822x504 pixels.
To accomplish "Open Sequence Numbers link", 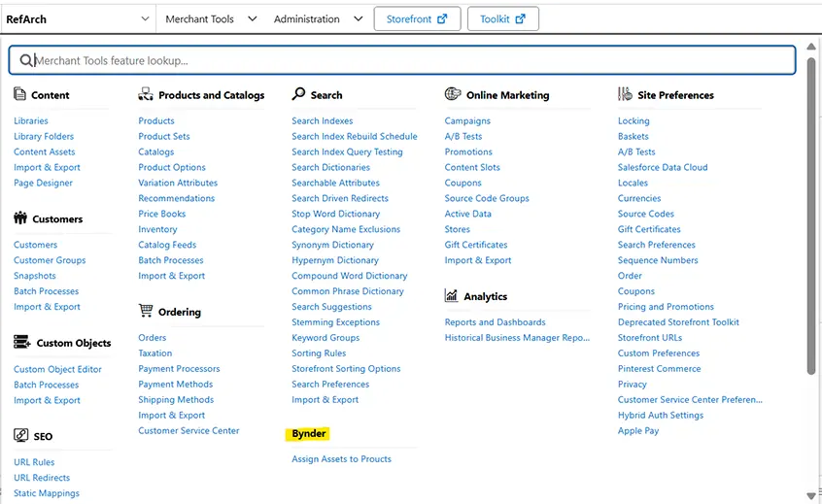I will pos(658,260).
